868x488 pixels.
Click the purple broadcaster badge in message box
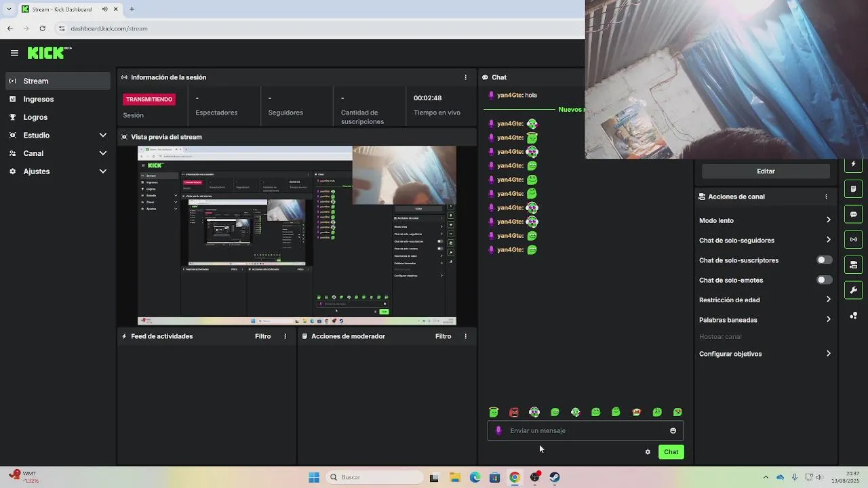[498, 430]
